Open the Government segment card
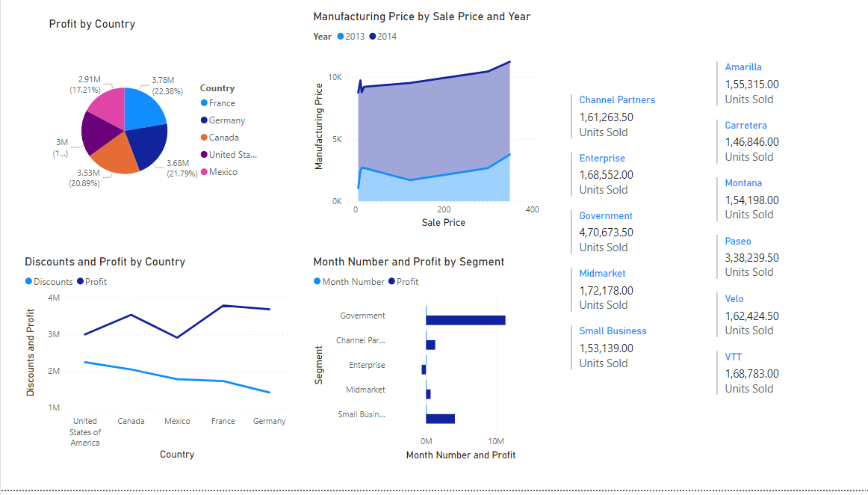This screenshot has width=868, height=495. pos(606,215)
